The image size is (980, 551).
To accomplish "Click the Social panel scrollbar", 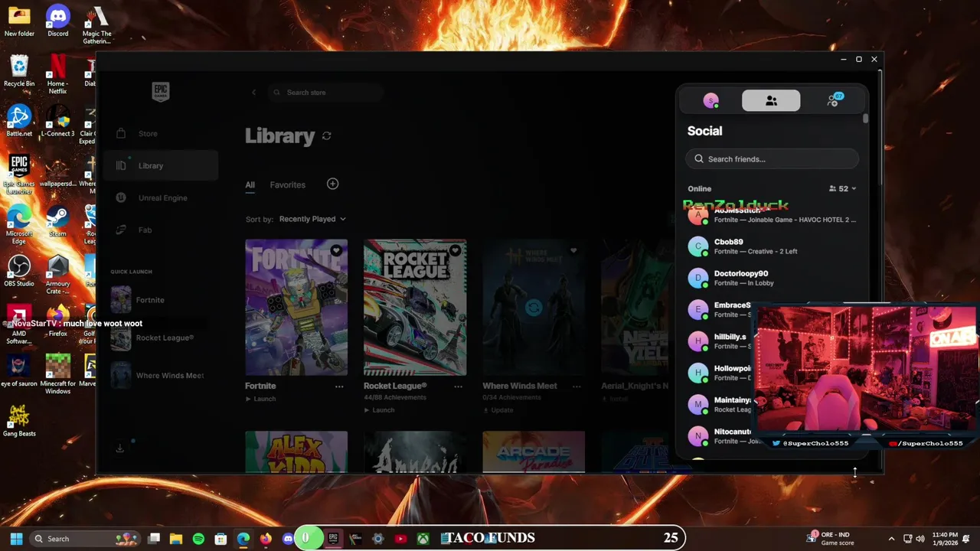I will click(866, 119).
